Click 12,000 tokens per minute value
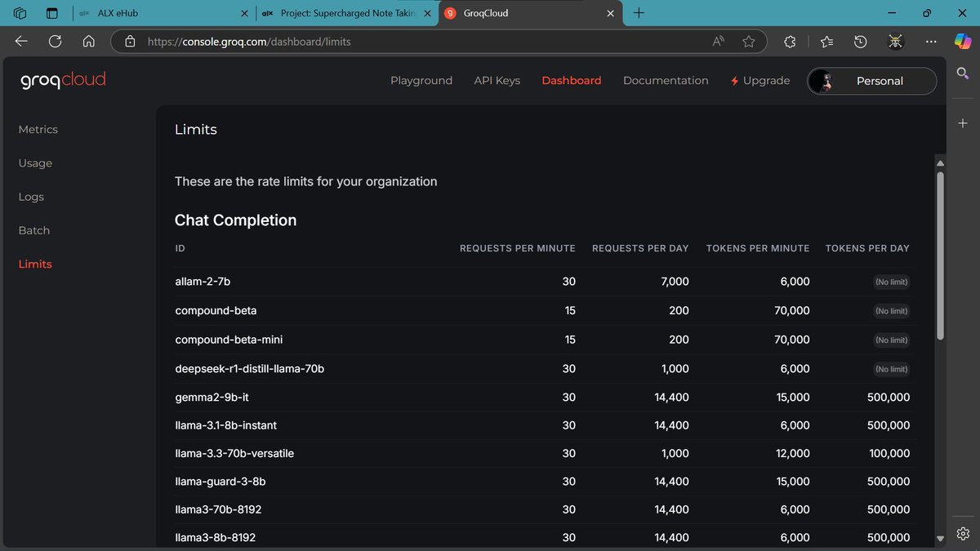The width and height of the screenshot is (980, 551). (792, 453)
